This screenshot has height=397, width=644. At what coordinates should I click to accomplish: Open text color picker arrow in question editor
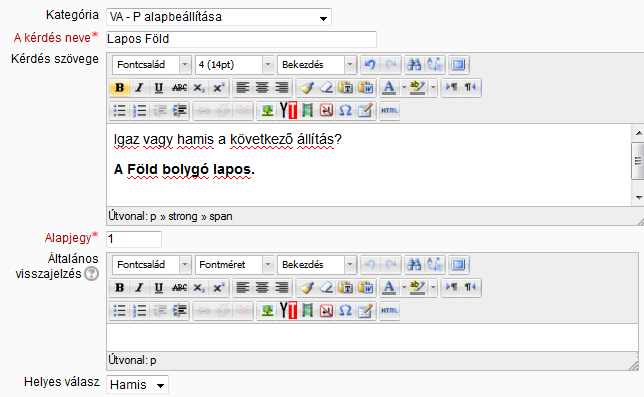404,88
